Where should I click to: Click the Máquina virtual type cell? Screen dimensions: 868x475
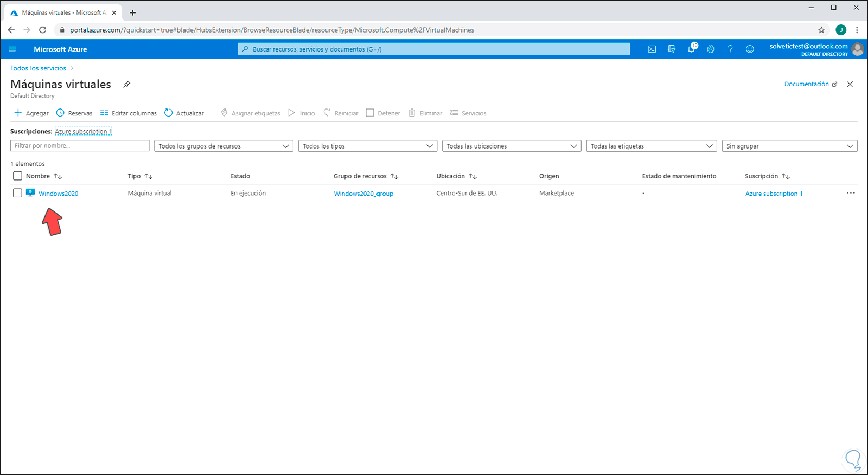click(150, 194)
